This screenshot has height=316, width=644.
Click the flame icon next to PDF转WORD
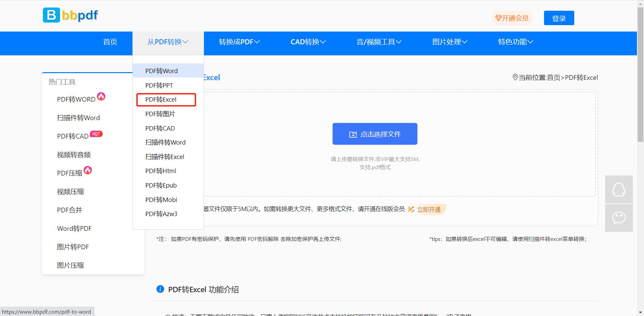pyautogui.click(x=101, y=96)
